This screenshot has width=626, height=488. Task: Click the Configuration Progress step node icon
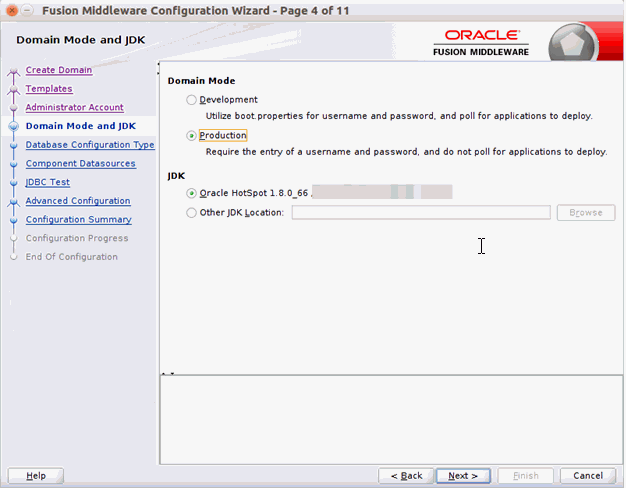pos(14,238)
